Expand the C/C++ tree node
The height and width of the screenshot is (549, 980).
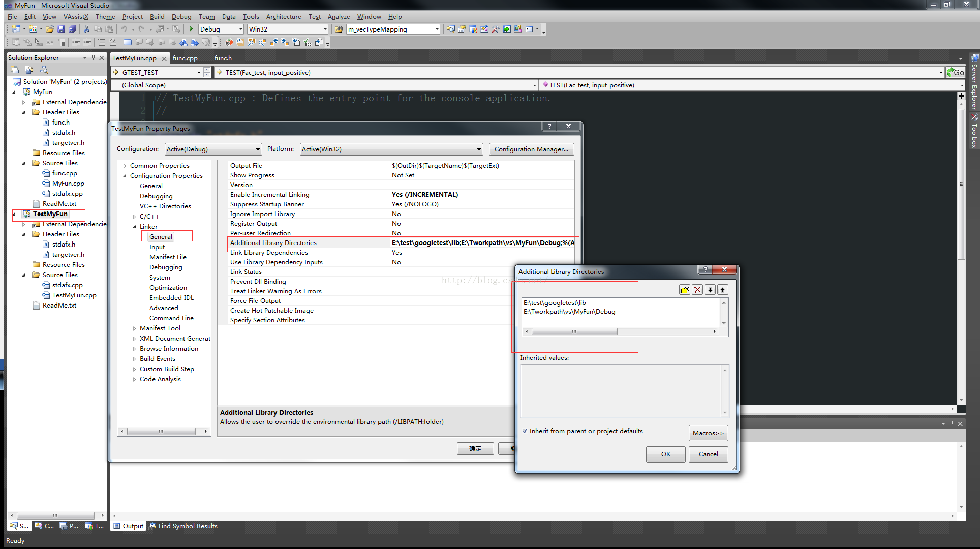click(x=134, y=217)
